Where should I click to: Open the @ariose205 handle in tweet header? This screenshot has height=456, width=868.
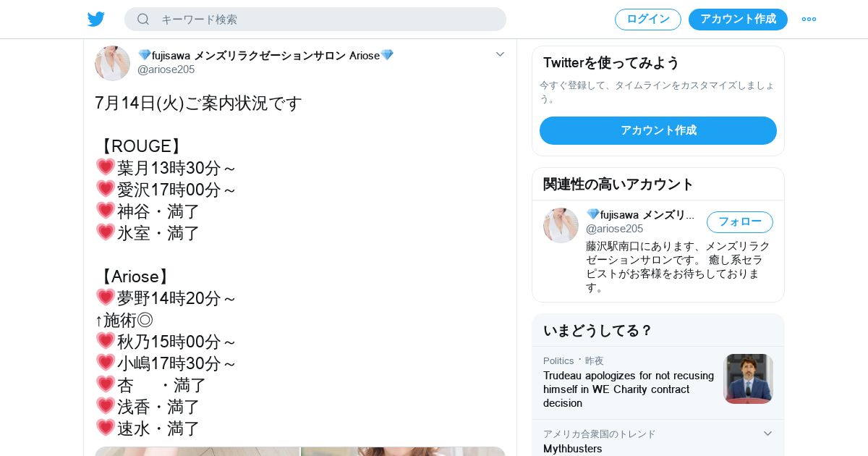pos(166,69)
